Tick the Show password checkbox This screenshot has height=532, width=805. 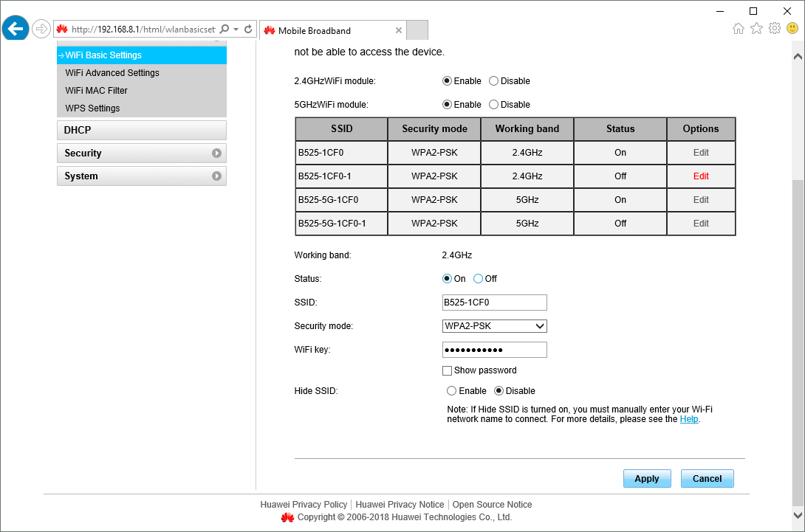447,370
